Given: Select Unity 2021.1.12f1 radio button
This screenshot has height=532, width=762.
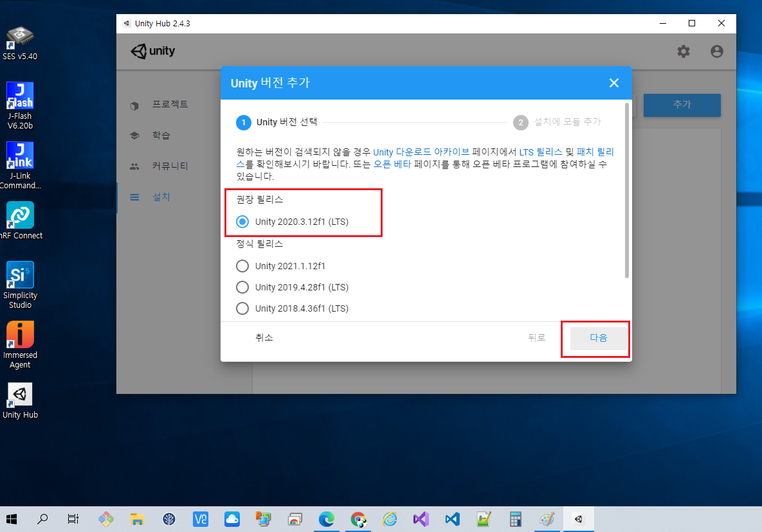Looking at the screenshot, I should coord(242,266).
